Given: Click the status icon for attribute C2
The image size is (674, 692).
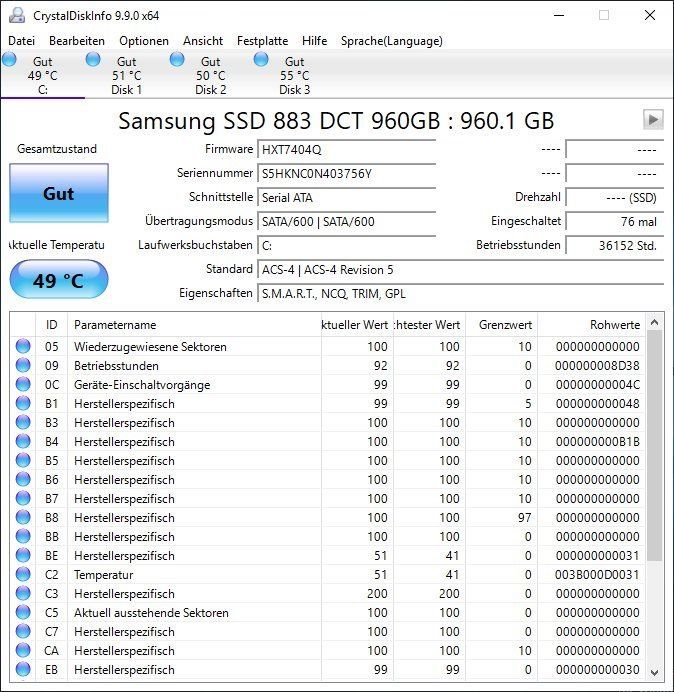Looking at the screenshot, I should pos(23,574).
